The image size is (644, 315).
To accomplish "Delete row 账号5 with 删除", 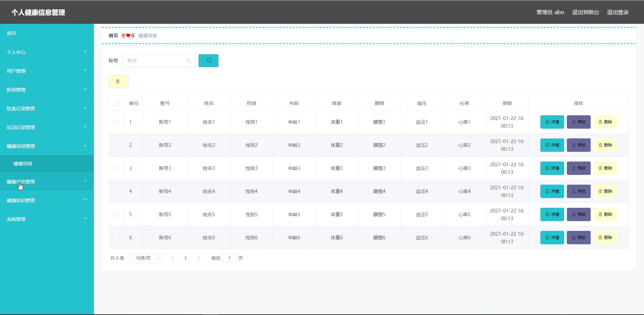I will (x=605, y=214).
